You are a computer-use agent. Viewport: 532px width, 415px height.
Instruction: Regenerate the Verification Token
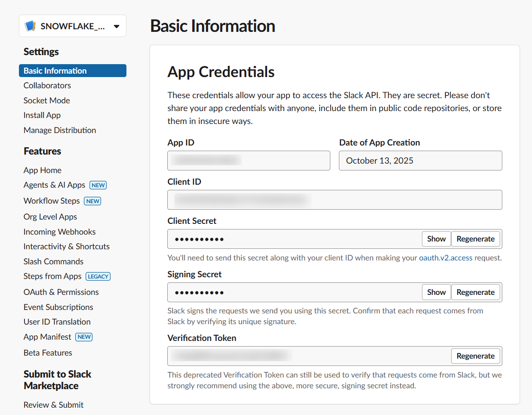475,356
